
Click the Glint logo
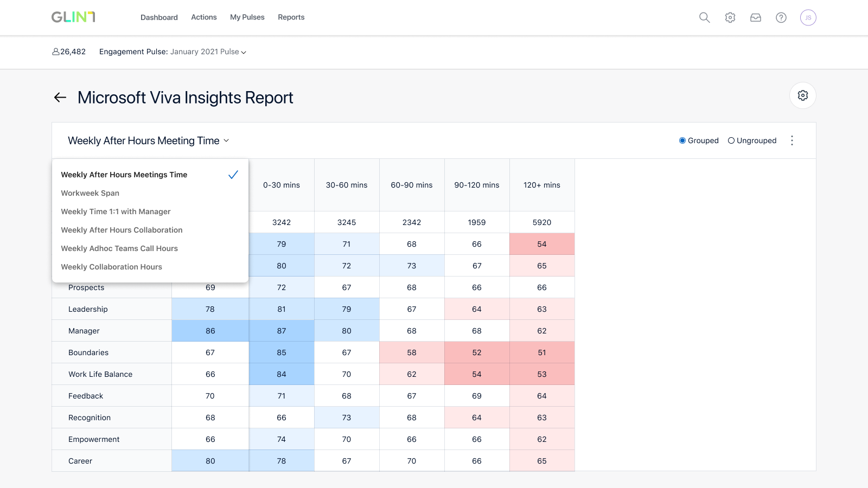73,17
